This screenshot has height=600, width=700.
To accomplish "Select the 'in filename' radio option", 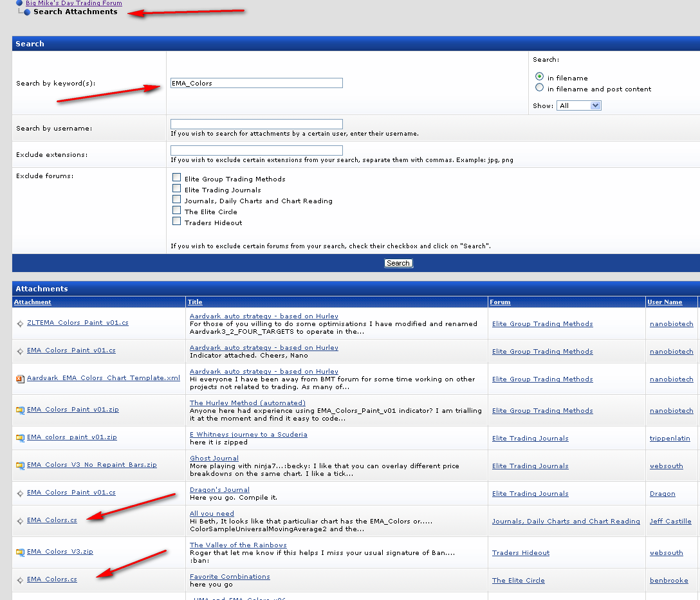I will tap(539, 77).
